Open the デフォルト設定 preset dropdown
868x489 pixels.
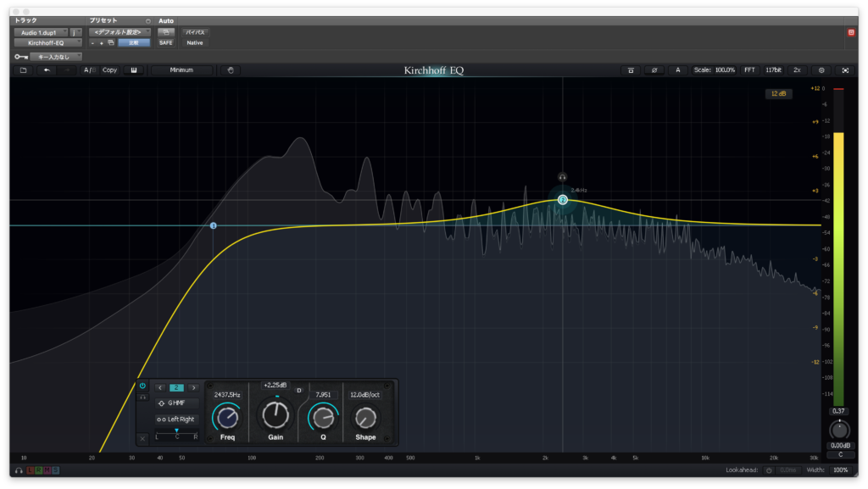coord(120,32)
